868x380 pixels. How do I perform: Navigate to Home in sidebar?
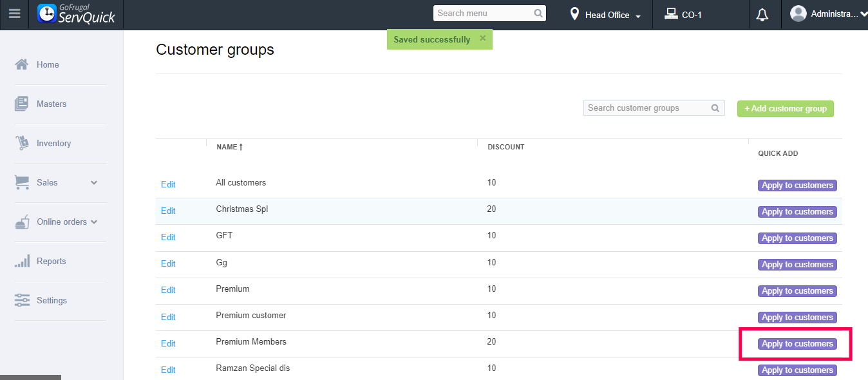(x=48, y=64)
